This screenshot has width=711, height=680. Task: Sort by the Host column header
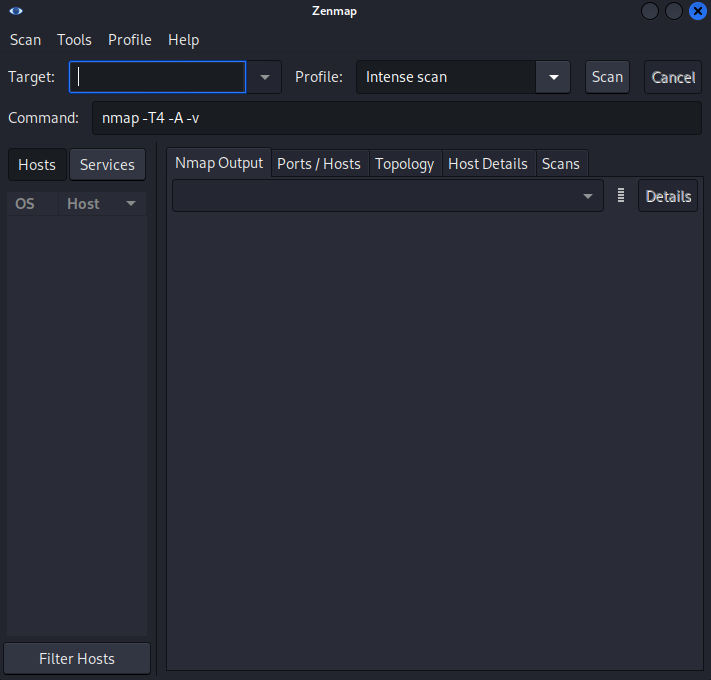point(102,204)
